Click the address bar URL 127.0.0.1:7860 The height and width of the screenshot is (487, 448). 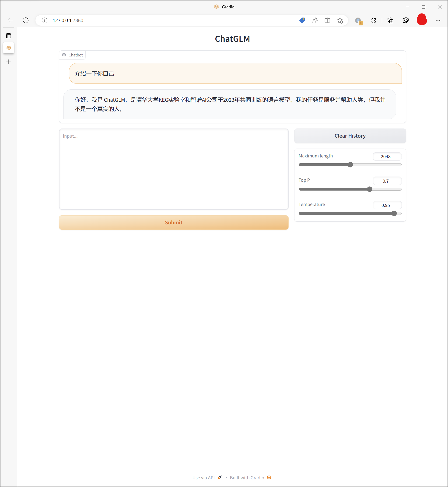click(x=68, y=21)
